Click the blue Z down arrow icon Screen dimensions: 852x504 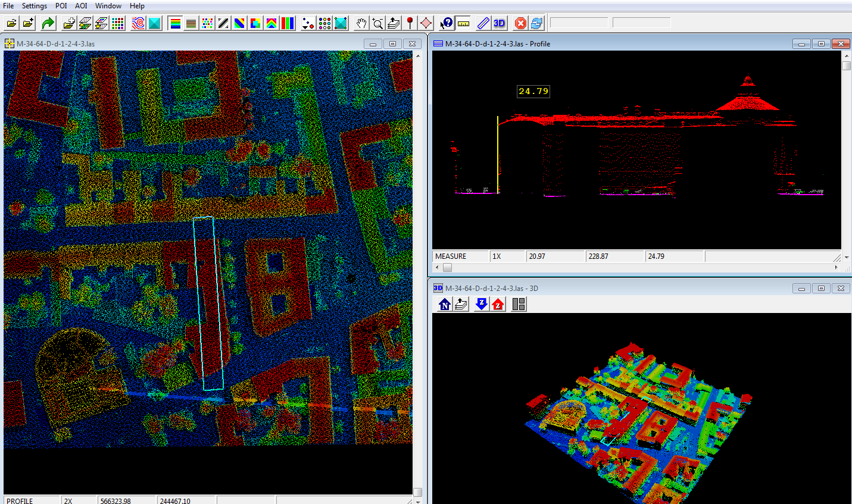pyautogui.click(x=482, y=304)
